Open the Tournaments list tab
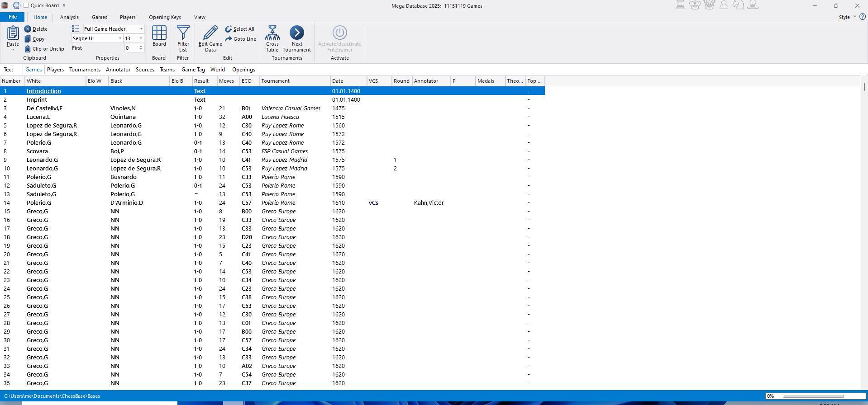 coord(85,70)
